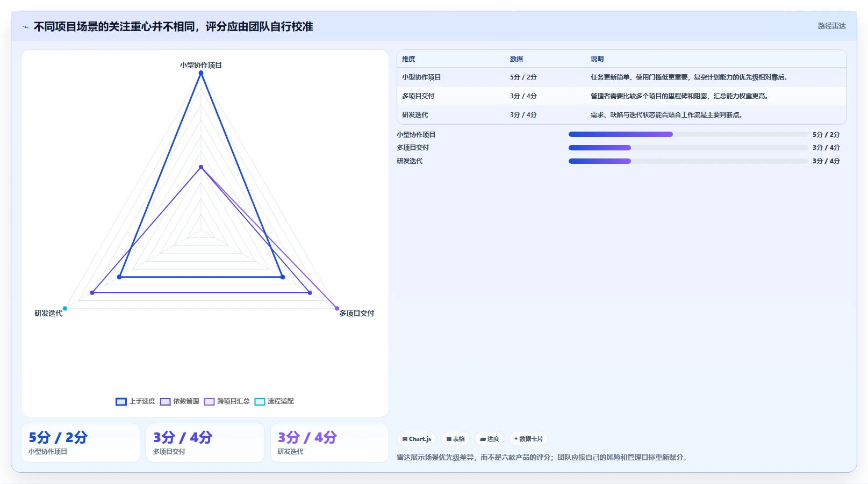Click the 5分 / 2分 value in the table
This screenshot has height=484, width=868.
523,77
